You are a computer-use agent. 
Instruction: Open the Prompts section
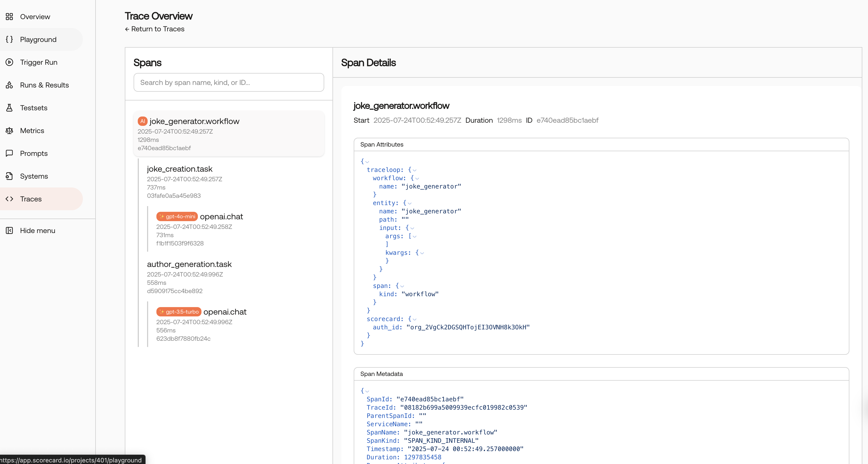pos(41,153)
